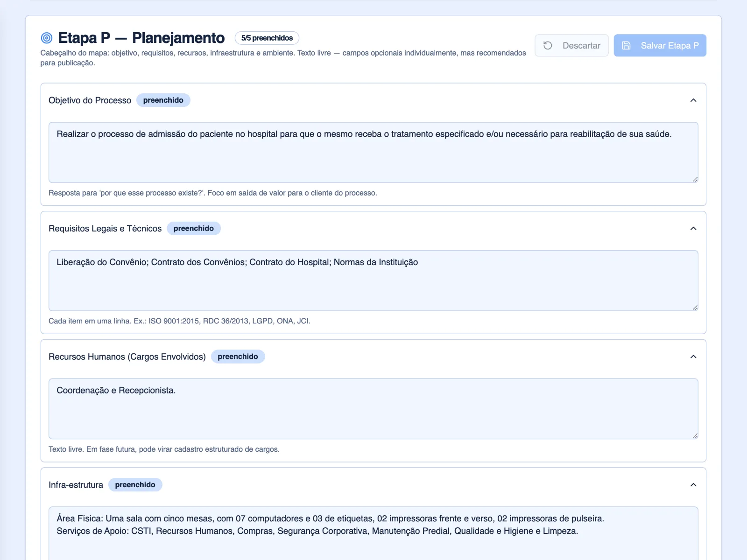Grab resize handle of Objetivo do Processo textarea
Viewport: 747px width, 560px height.
695,179
